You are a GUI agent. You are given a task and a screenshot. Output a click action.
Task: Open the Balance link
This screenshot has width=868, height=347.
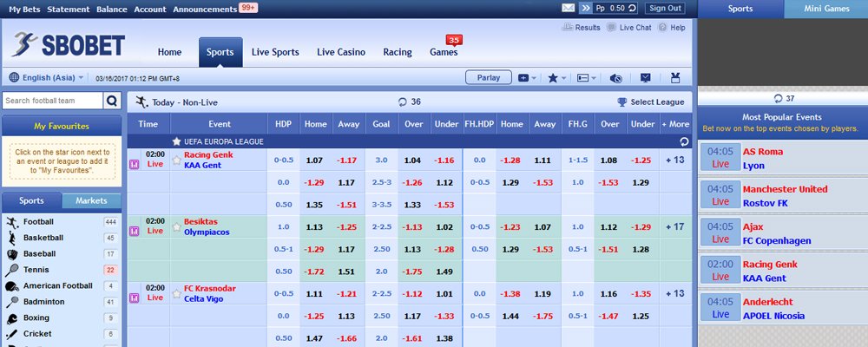tap(112, 9)
